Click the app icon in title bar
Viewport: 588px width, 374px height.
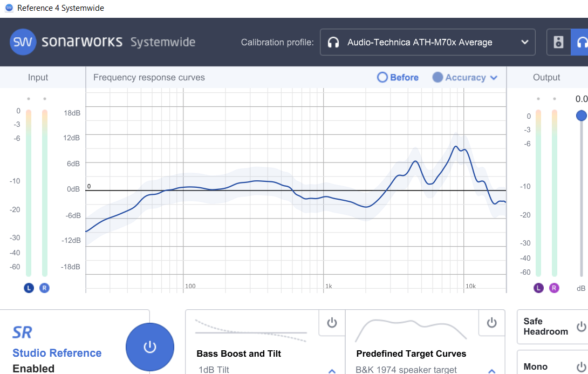pos(9,8)
